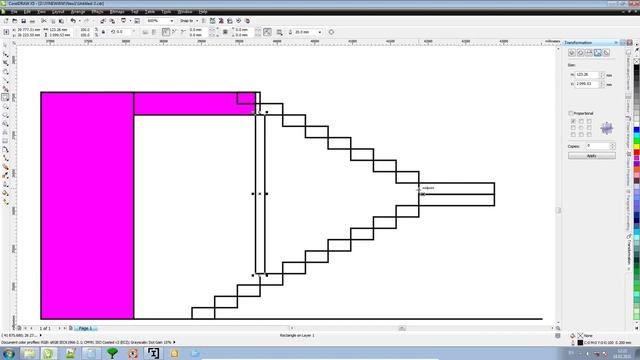The height and width of the screenshot is (360, 640).
Task: Click the Import icon
Action: [x=102, y=21]
